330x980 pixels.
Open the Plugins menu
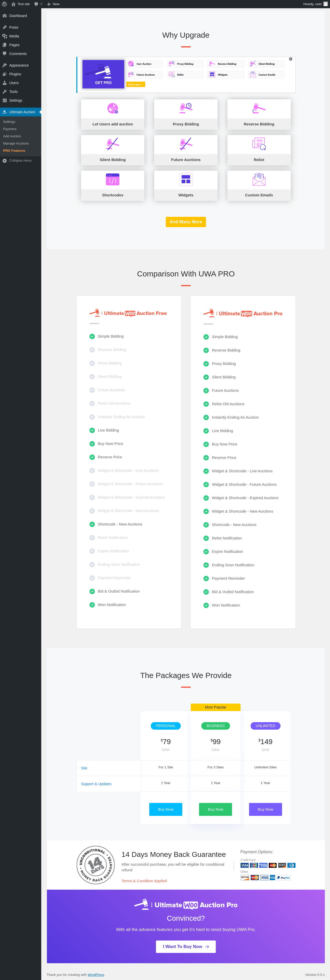tap(21, 74)
